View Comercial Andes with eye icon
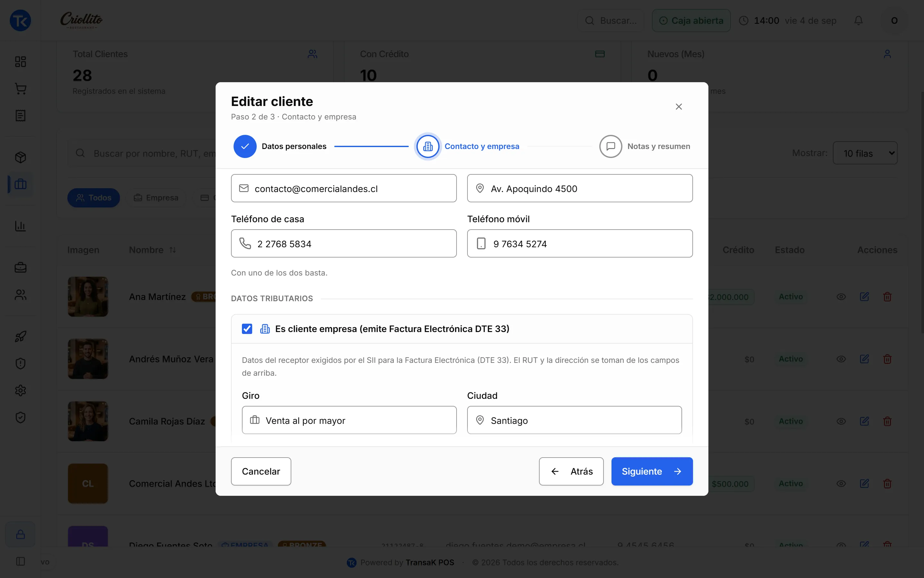The image size is (924, 578). click(x=841, y=484)
